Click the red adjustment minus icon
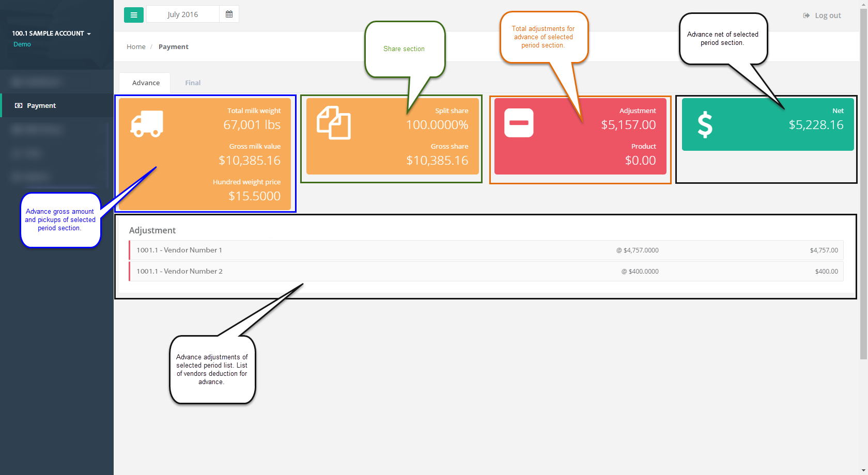This screenshot has height=475, width=868. (519, 123)
